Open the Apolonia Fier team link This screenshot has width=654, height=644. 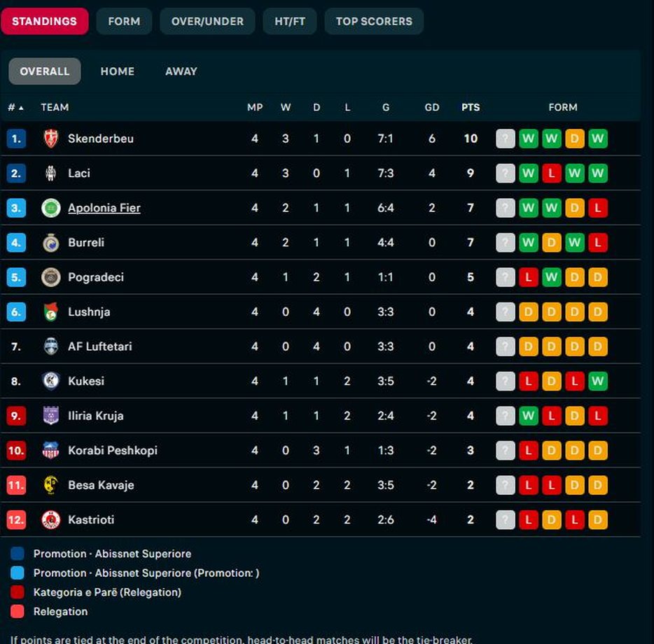tap(104, 208)
